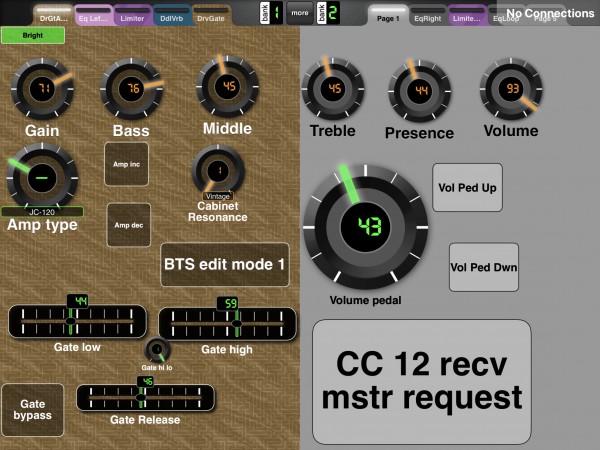Viewport: 600px width, 450px height.
Task: Open the DrGtA tab
Action: pyautogui.click(x=54, y=15)
